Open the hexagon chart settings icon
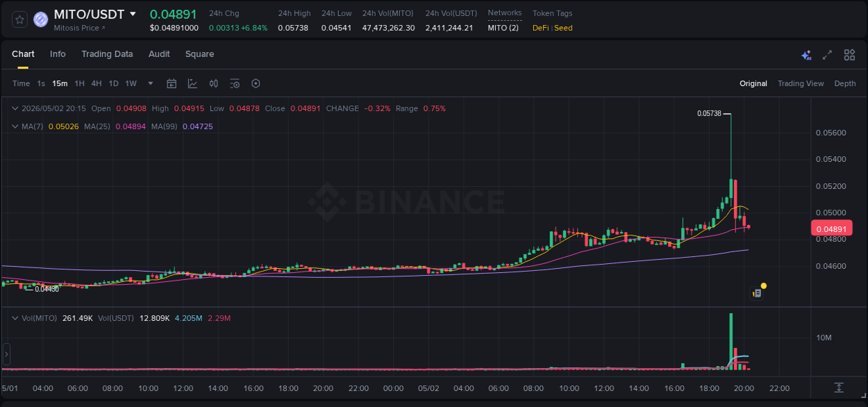 tap(256, 83)
